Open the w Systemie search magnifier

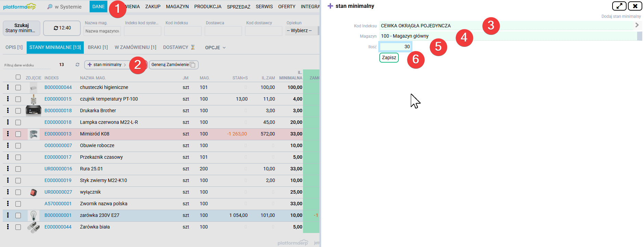click(50, 6)
